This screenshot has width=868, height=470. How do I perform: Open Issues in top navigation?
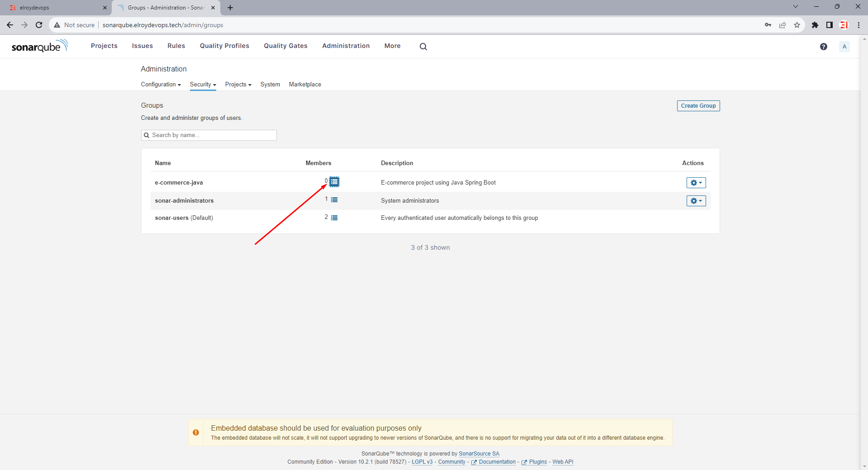click(x=142, y=46)
